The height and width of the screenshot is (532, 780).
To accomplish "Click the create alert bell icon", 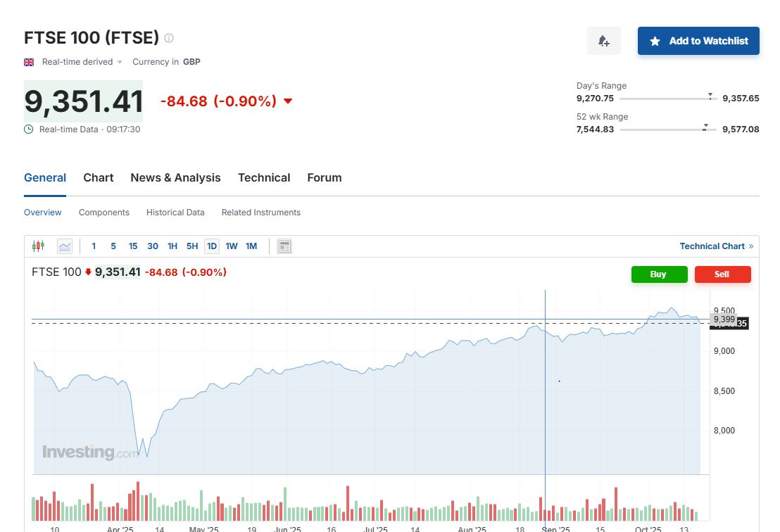I will click(x=603, y=42).
